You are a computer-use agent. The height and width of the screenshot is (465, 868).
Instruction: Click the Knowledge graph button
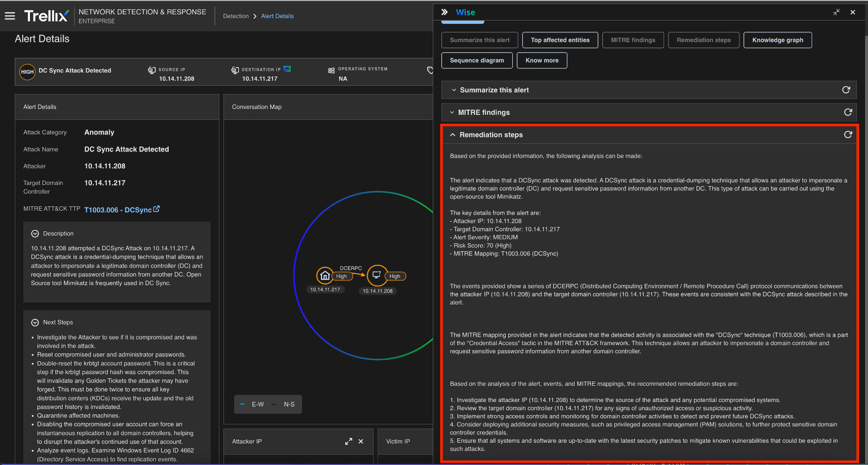[x=777, y=40]
